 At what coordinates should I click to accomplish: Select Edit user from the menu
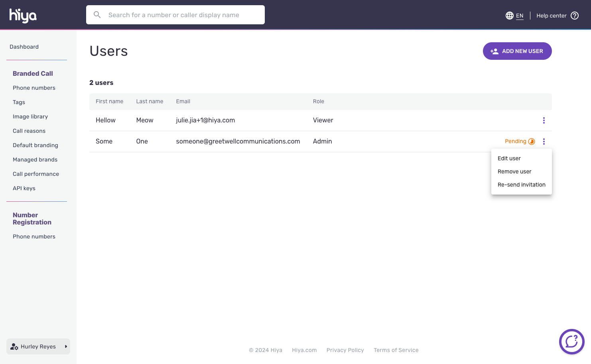tap(509, 158)
